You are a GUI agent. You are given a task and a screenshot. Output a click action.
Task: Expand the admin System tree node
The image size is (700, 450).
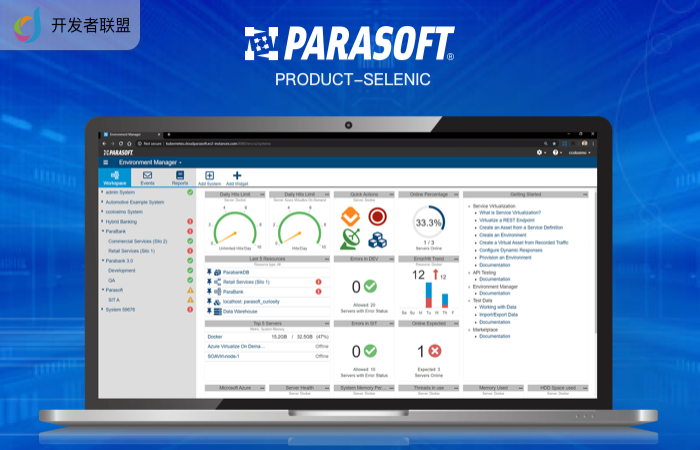(102, 191)
